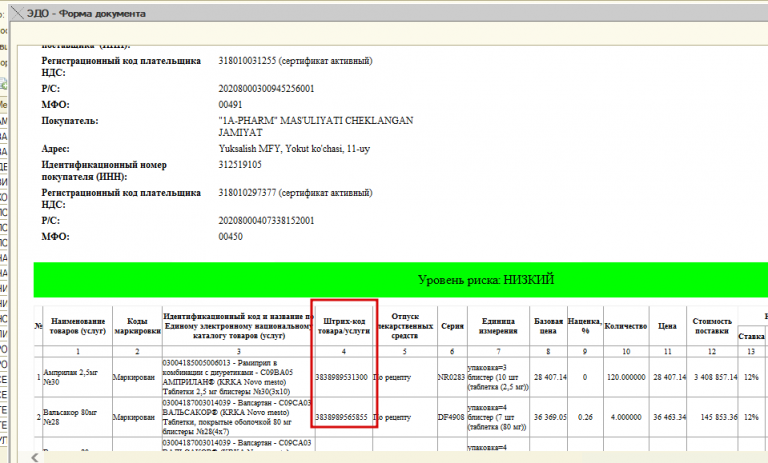Viewport: 768px width, 463px height.
Task: Click column header Стоимость поставки
Action: tap(712, 326)
